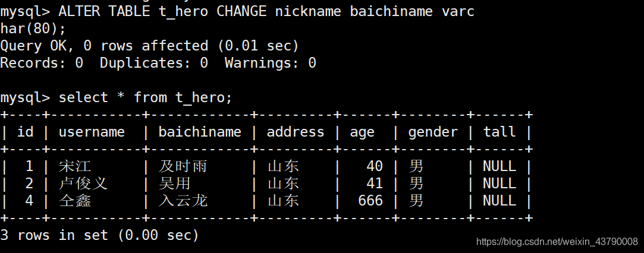The height and width of the screenshot is (253, 644).
Task: Click the id value 1
Action: tap(29, 166)
